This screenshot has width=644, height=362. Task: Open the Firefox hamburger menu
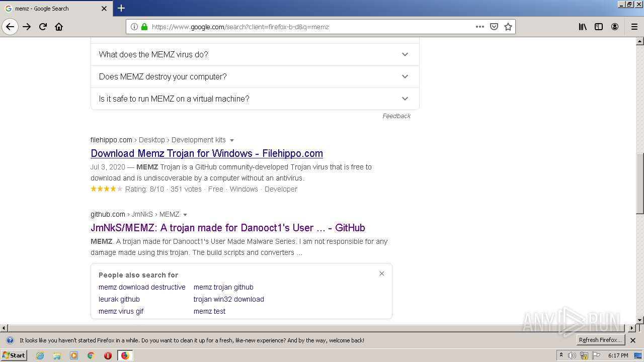pos(634,27)
